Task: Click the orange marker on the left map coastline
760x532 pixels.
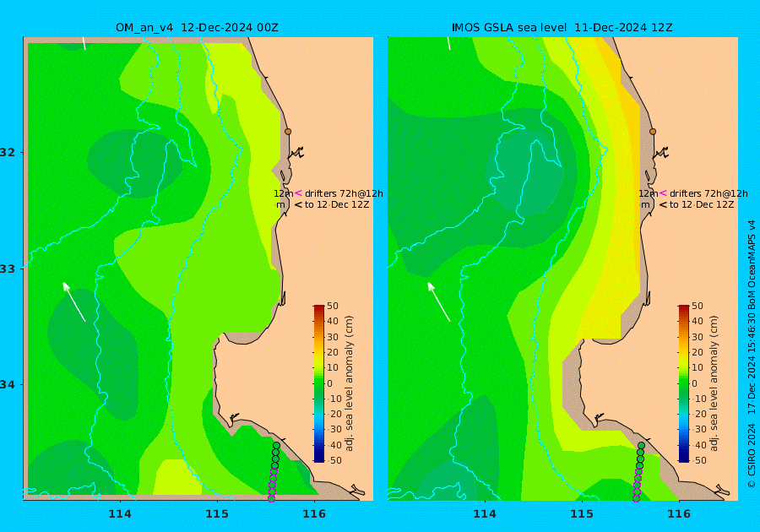Action: (x=288, y=131)
